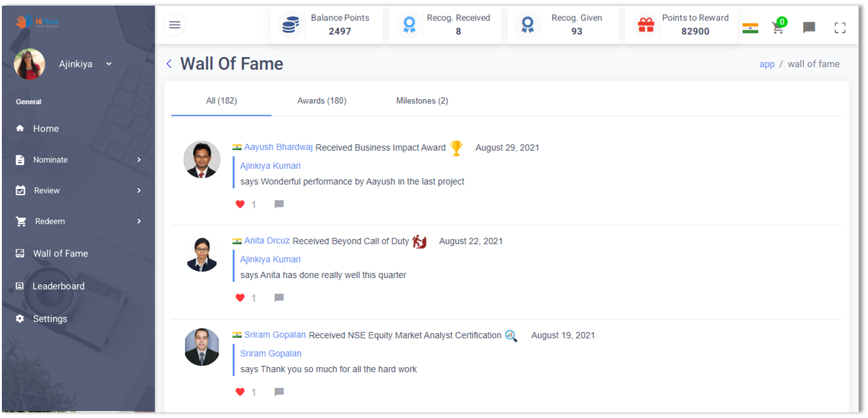Image resolution: width=868 pixels, height=418 pixels.
Task: Click the app breadcrumb link
Action: coord(767,64)
